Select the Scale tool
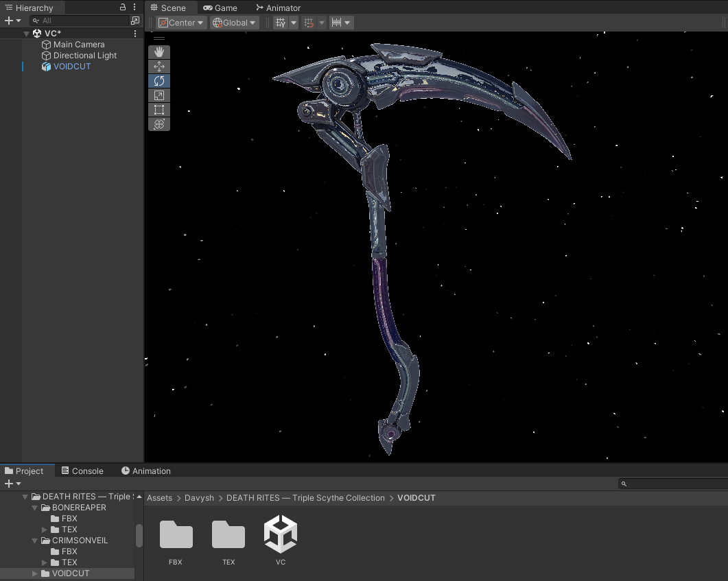This screenshot has width=728, height=581. coord(158,95)
